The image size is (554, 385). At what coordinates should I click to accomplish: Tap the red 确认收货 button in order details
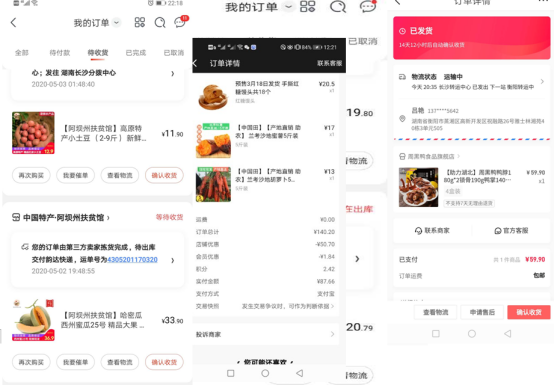pyautogui.click(x=529, y=312)
